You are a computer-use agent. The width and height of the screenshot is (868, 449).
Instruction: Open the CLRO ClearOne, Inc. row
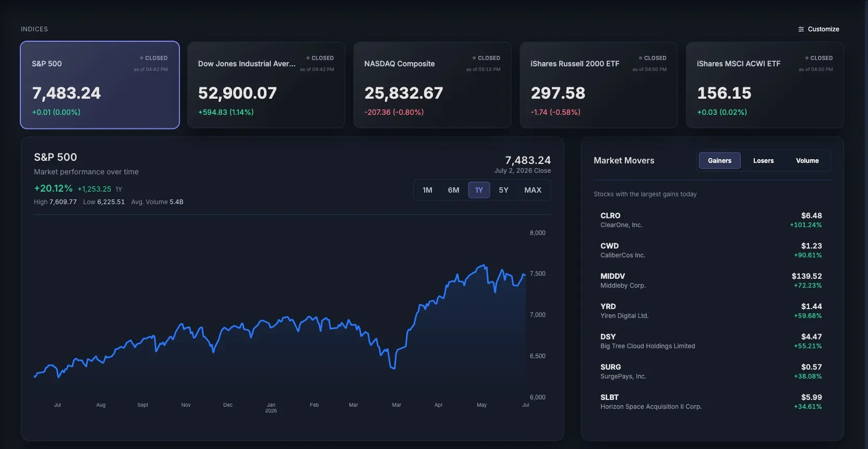712,220
